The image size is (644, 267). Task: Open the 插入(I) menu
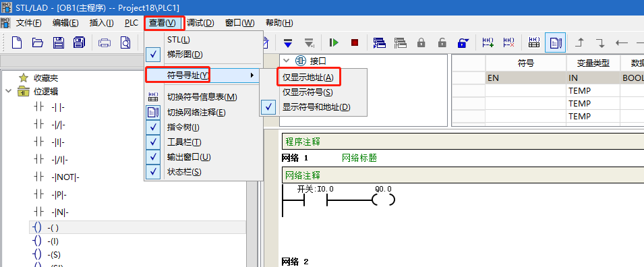click(101, 23)
